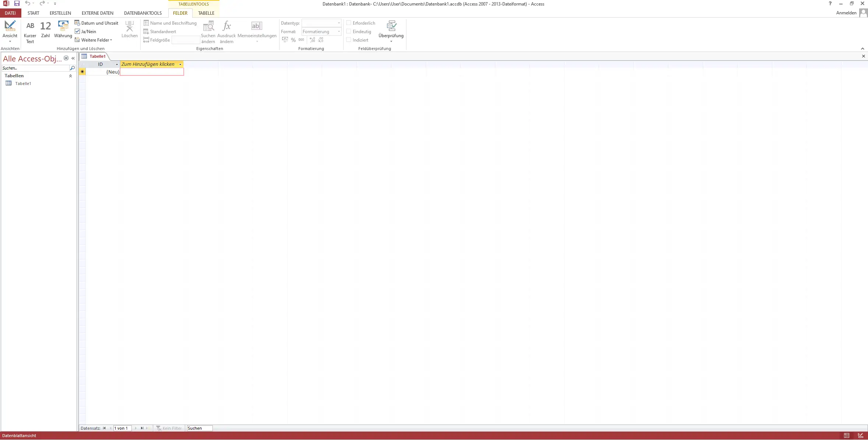The height and width of the screenshot is (440, 868).
Task: Open the navigation pane options dropdown arrow
Action: pyautogui.click(x=66, y=58)
